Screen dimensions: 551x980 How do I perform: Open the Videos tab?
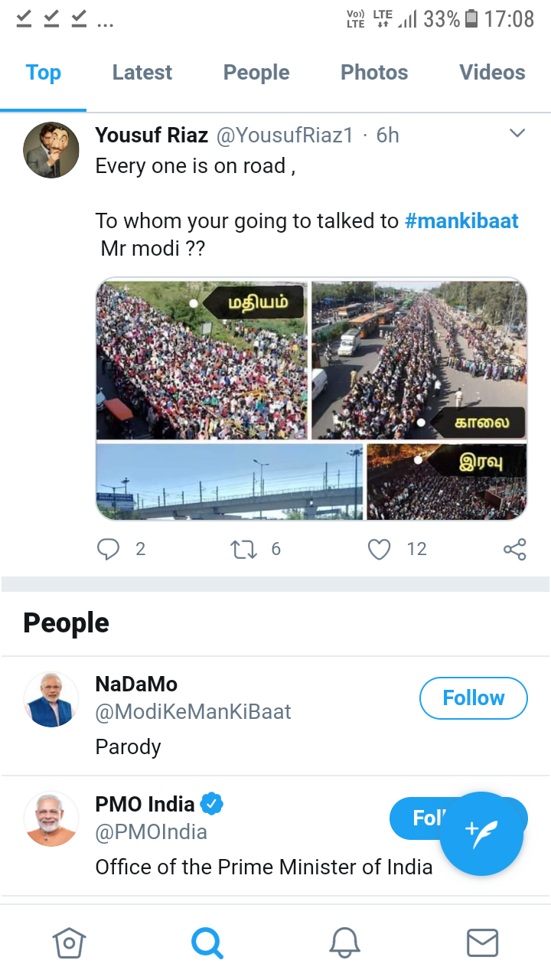[492, 73]
